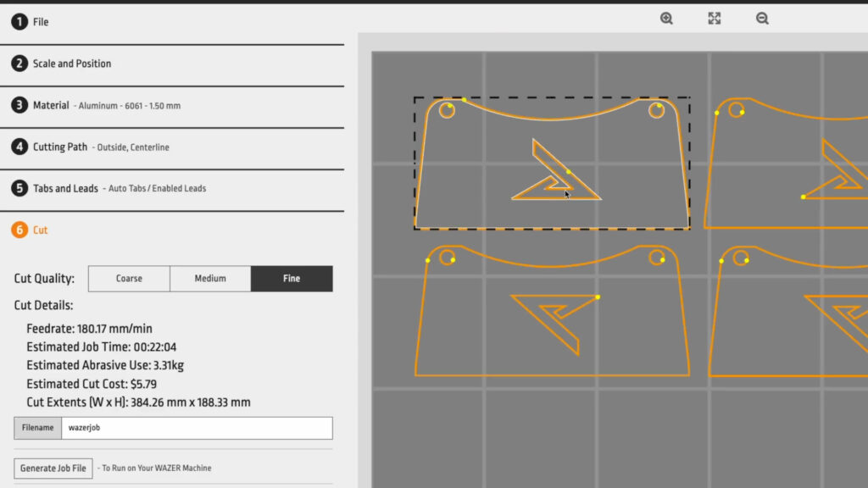Screen dimensions: 868x488
Task: Click the Generate Job File button
Action: pyautogui.click(x=54, y=468)
